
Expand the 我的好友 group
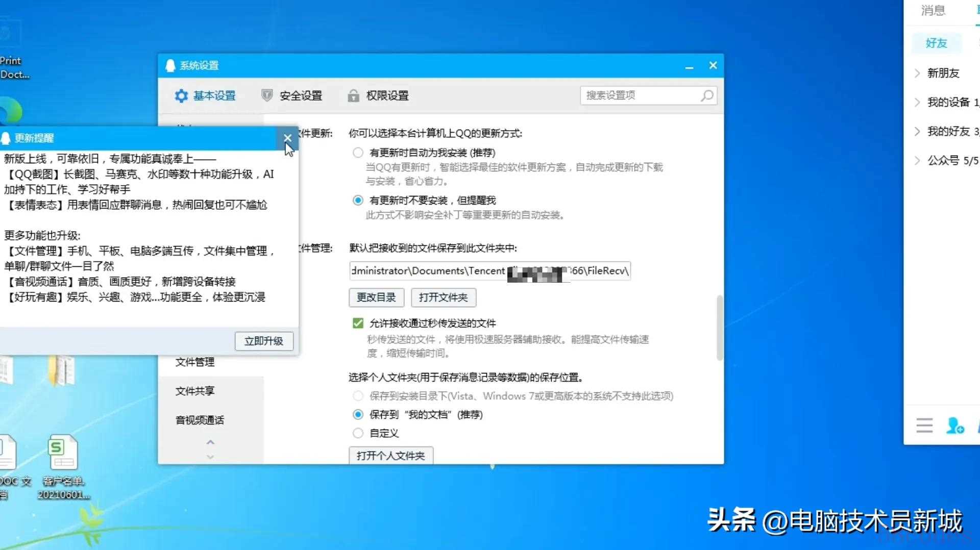(947, 131)
